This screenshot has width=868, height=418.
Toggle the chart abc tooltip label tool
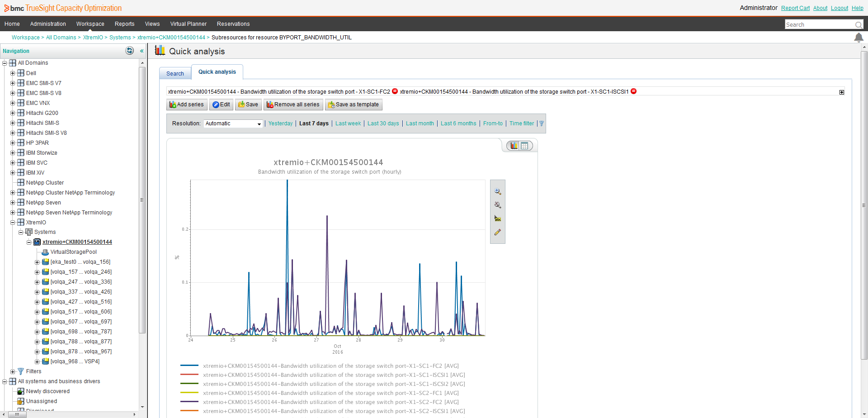click(x=498, y=218)
